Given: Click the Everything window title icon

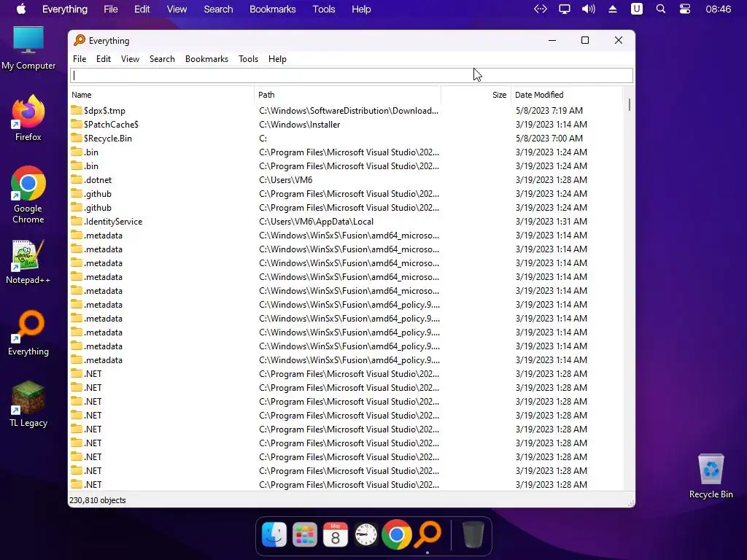Looking at the screenshot, I should pyautogui.click(x=80, y=41).
